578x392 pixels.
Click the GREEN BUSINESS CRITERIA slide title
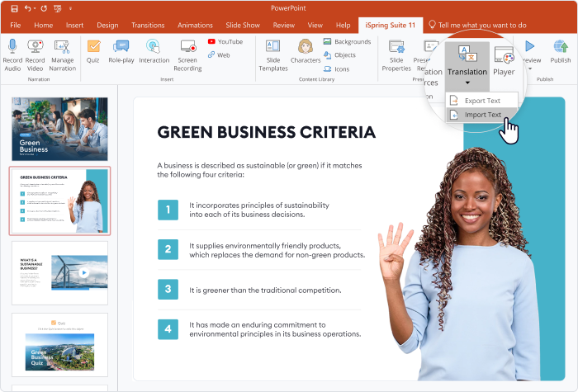pyautogui.click(x=267, y=132)
